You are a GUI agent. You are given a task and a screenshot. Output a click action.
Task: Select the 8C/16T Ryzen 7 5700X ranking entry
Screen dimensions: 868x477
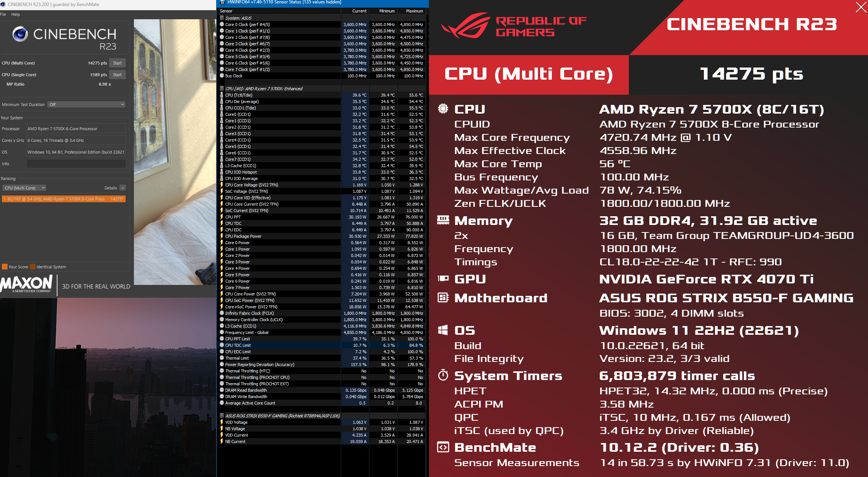[64, 199]
